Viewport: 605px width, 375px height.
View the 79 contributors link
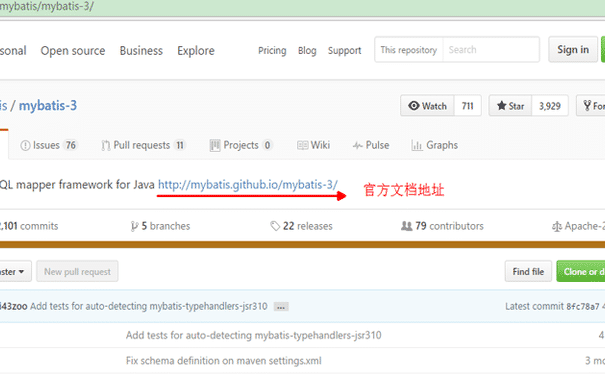[x=442, y=226]
